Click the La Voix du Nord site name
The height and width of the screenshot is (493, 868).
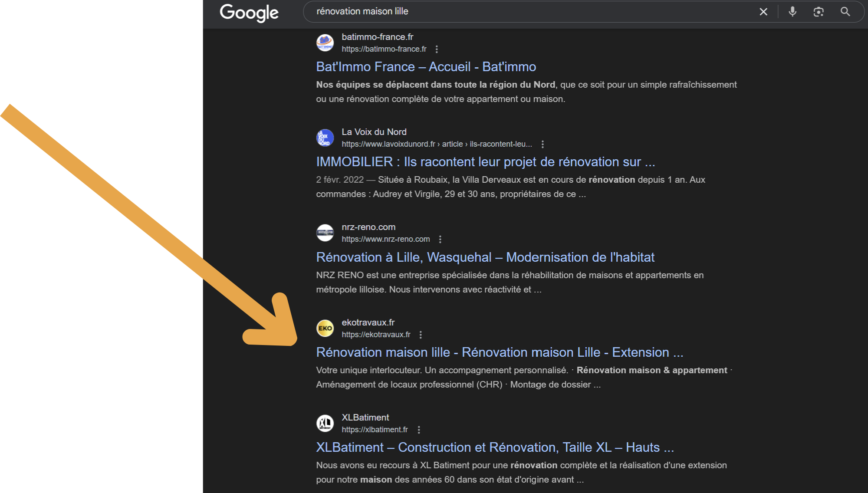coord(374,132)
